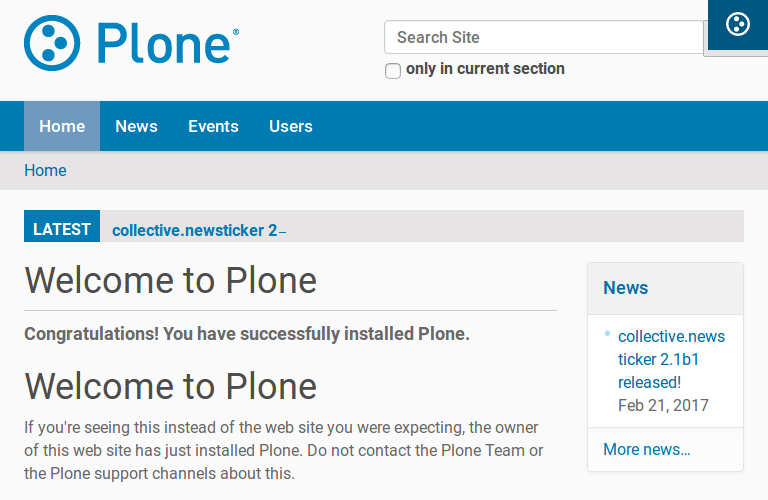Click the More news… link
Viewport: 768px width, 500px height.
pyautogui.click(x=647, y=450)
